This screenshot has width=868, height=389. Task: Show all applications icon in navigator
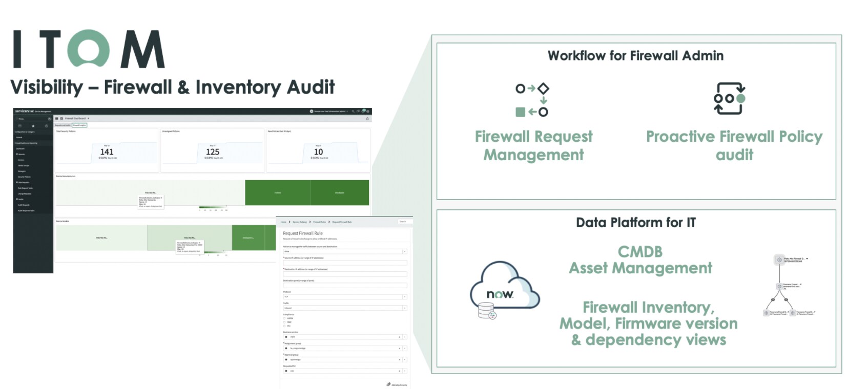[20, 125]
